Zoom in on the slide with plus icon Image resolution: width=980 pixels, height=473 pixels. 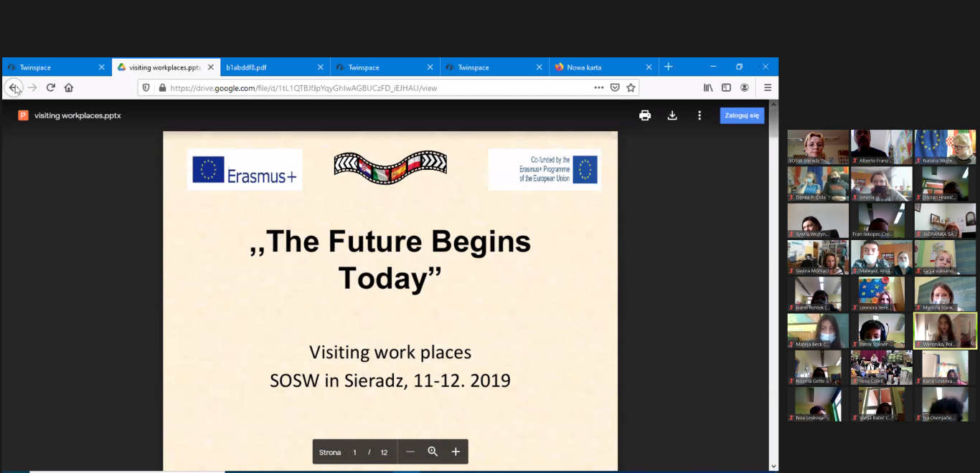456,451
